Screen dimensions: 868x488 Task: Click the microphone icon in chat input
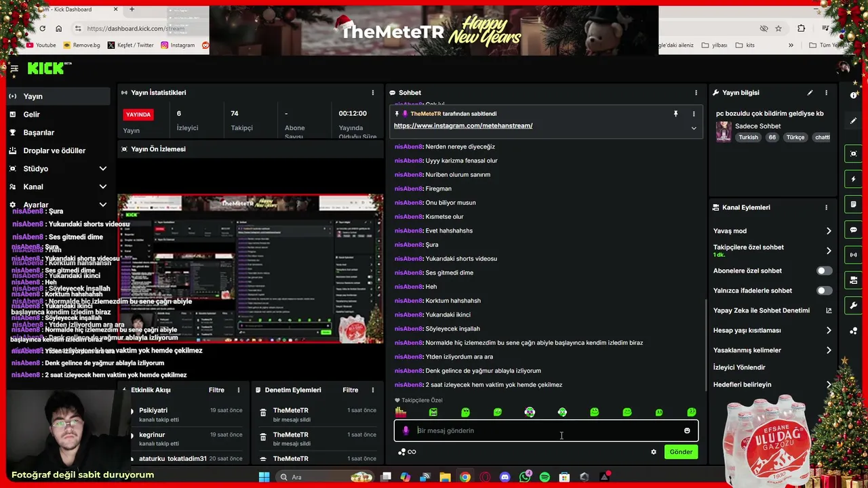click(406, 430)
